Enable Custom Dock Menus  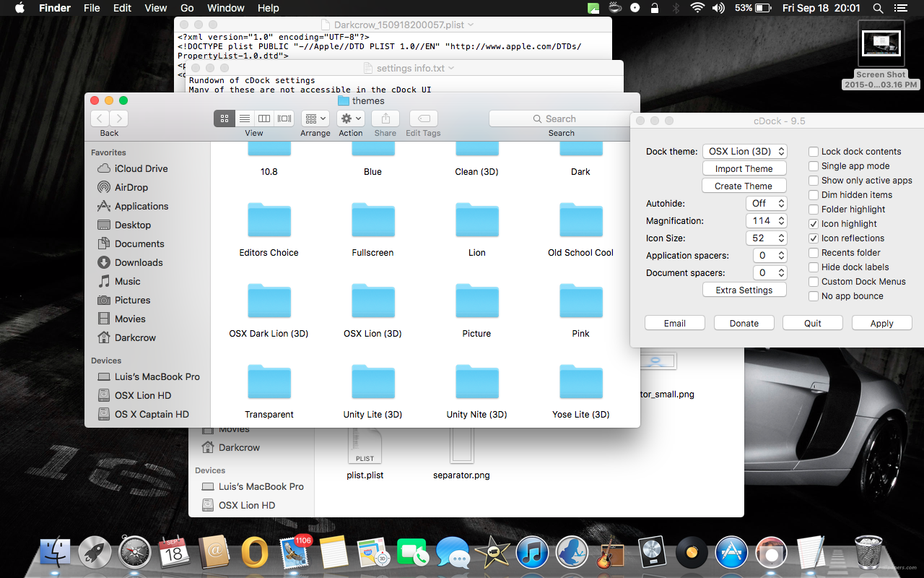(x=814, y=282)
